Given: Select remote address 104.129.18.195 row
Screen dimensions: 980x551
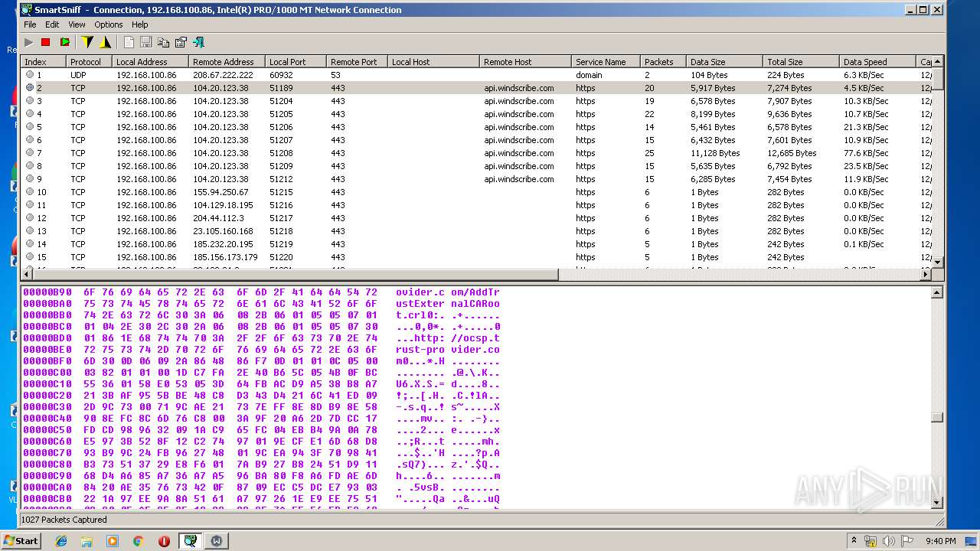Looking at the screenshot, I should pyautogui.click(x=476, y=205).
